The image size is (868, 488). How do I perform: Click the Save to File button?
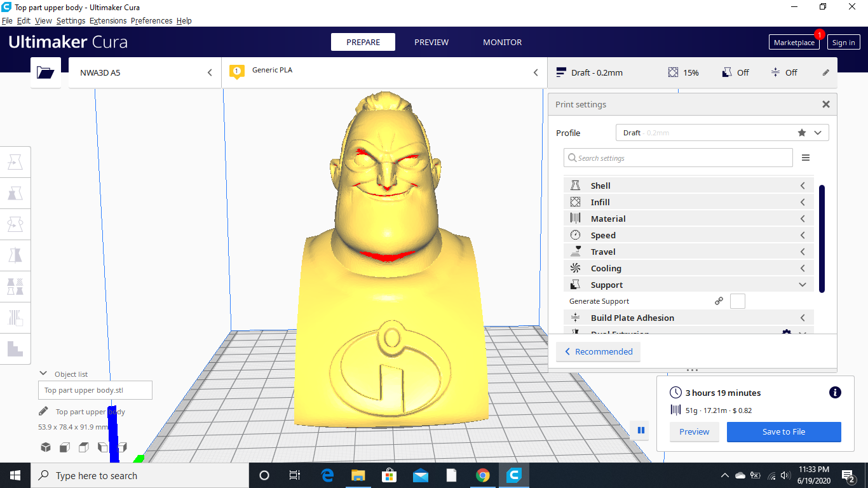(x=783, y=431)
